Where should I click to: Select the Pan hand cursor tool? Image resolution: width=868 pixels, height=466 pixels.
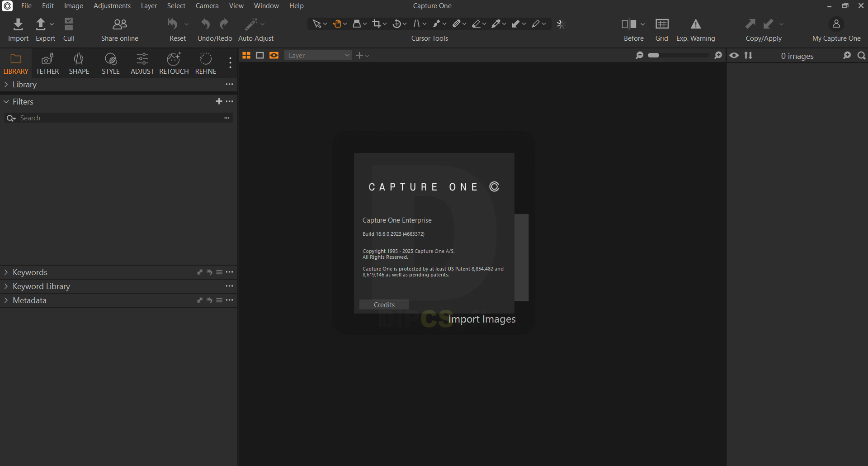(x=337, y=24)
